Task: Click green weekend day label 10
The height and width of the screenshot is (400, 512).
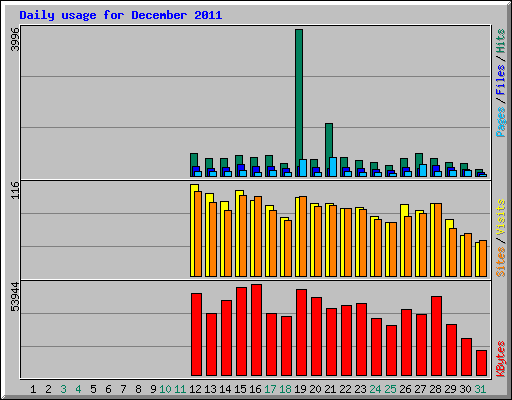Action: pyautogui.click(x=165, y=389)
